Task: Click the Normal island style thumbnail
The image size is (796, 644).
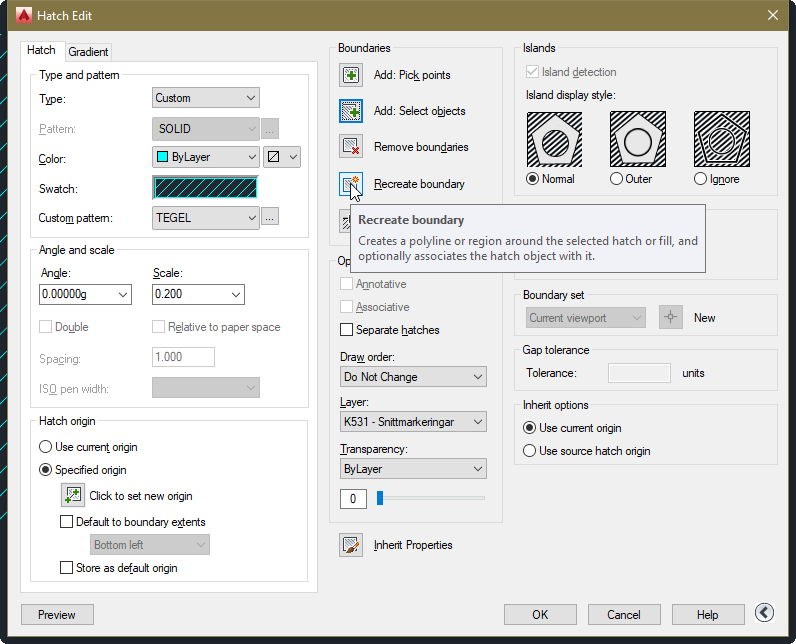Action: click(554, 140)
